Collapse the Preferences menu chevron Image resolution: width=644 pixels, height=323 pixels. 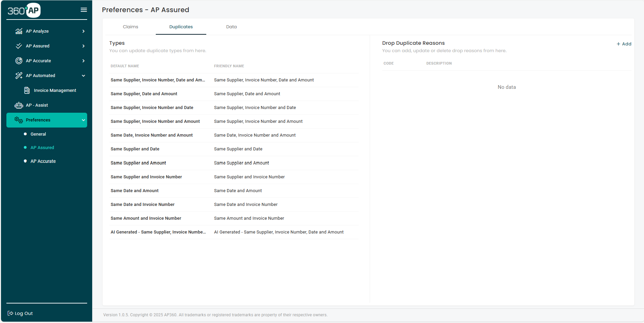coord(83,120)
